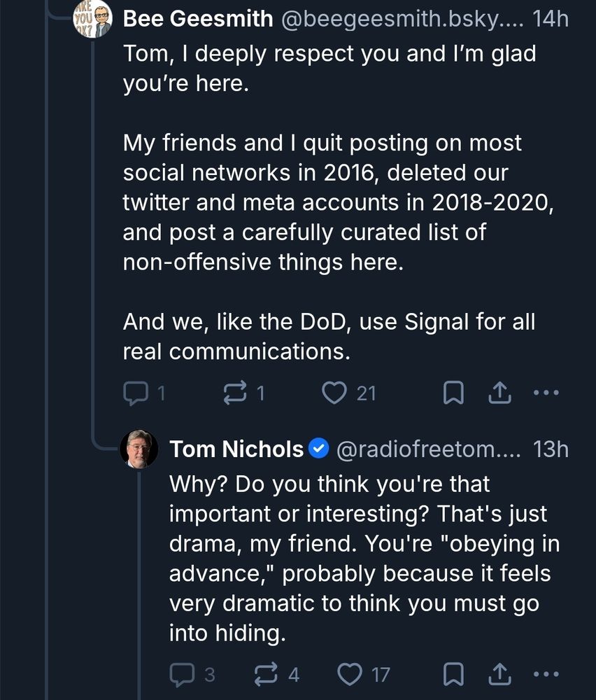Open Bee Geesmith's avatar

(x=93, y=18)
